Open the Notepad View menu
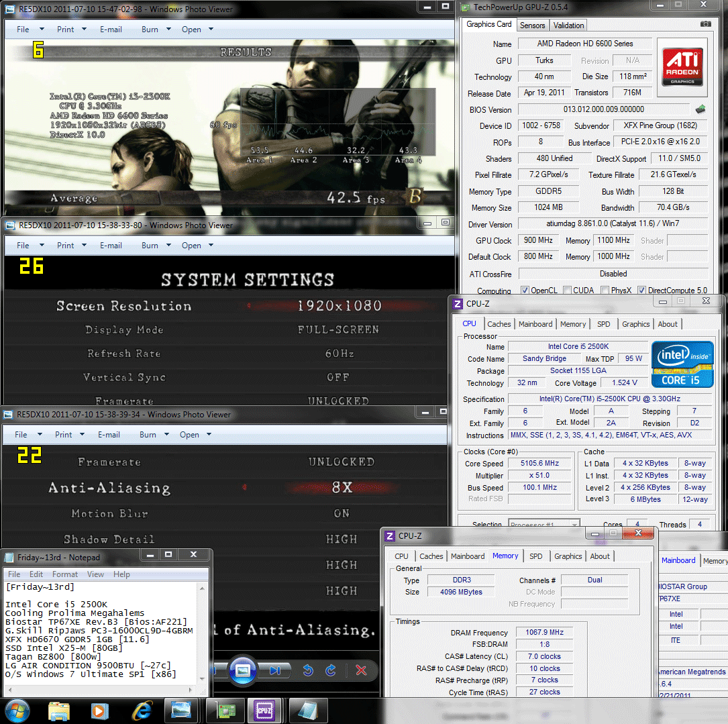 point(95,574)
